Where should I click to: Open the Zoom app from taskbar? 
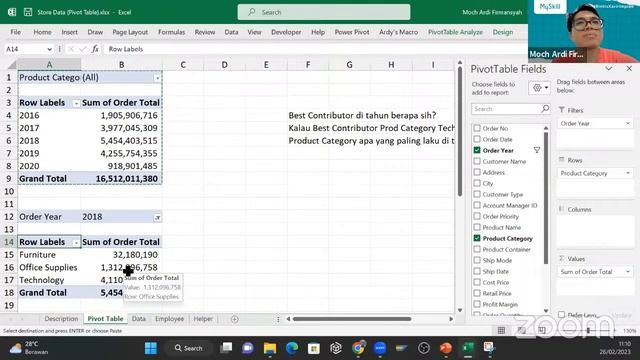[x=380, y=348]
